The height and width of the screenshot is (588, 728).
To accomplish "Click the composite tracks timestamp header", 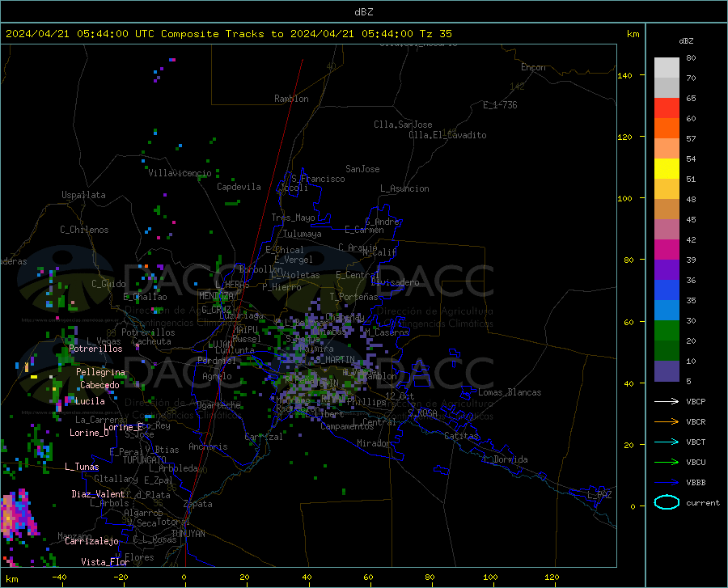I will point(228,34).
